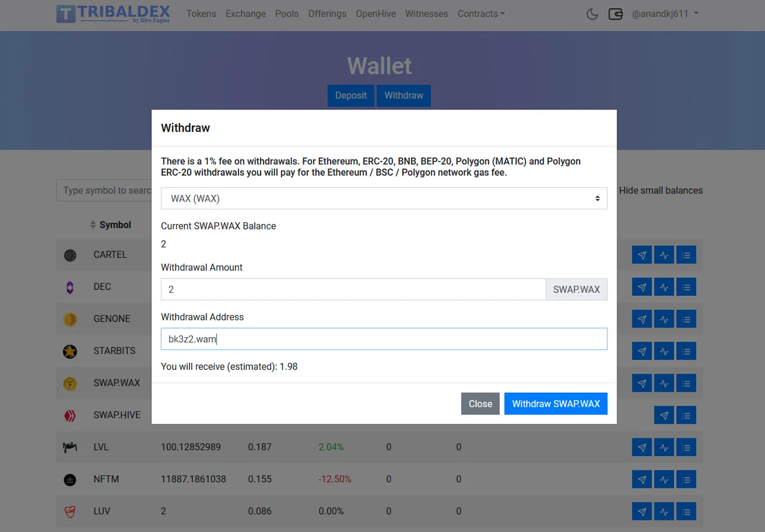Confirm with Withdraw SWAP.WAX button
765x532 pixels.
coord(556,404)
